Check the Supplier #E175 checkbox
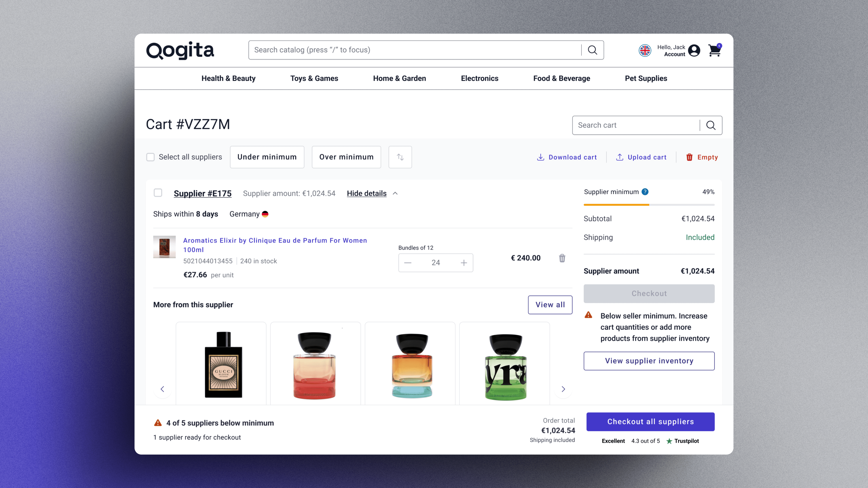Screen dimensions: 868x488 click(x=158, y=193)
